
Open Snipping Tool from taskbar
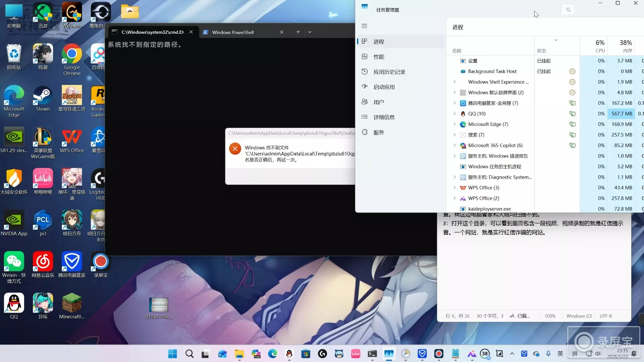tap(499, 354)
